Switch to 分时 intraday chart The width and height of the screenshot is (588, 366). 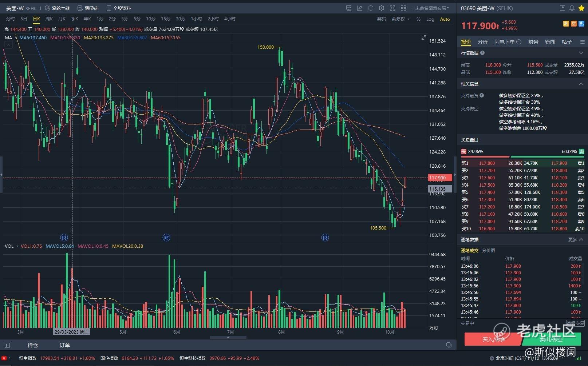pyautogui.click(x=11, y=19)
